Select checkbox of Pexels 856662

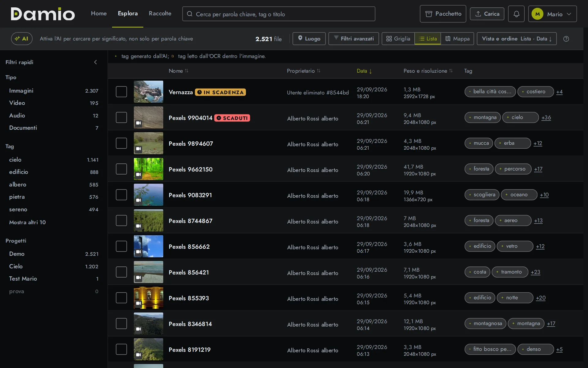coord(121,246)
